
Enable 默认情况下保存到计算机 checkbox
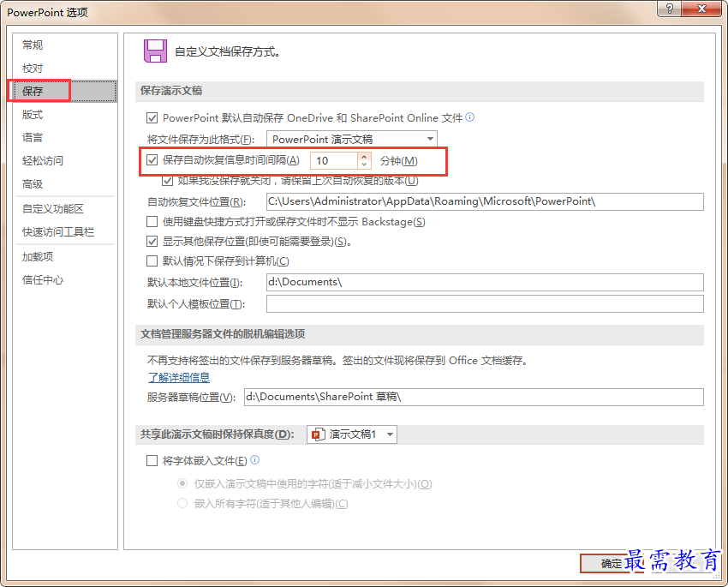[x=152, y=261]
